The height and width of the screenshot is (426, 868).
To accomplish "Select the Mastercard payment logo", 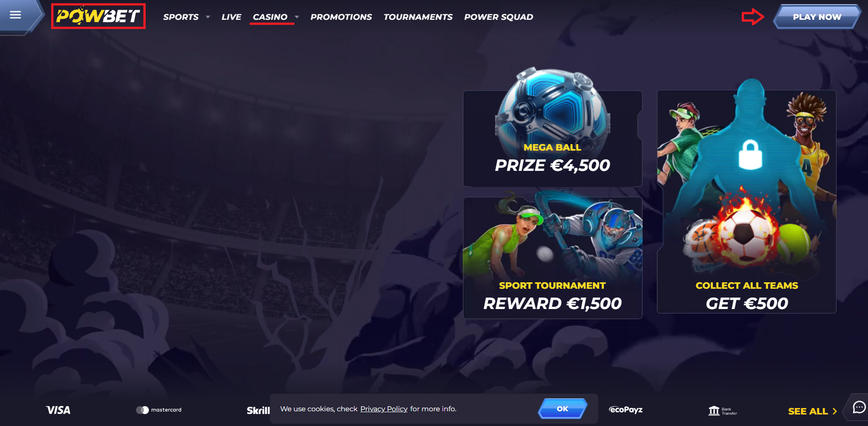I will click(159, 410).
